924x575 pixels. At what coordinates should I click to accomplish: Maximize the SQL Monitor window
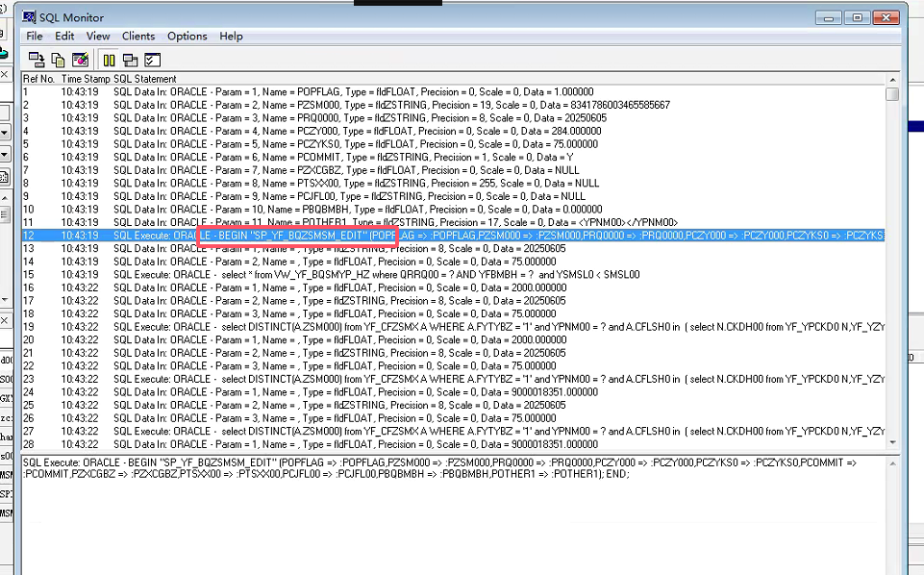857,17
